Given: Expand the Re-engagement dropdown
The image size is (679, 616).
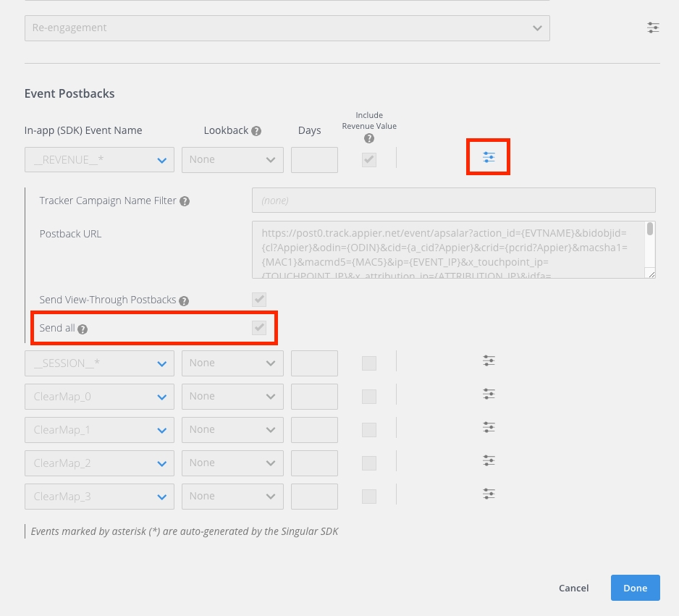Looking at the screenshot, I should click(287, 28).
